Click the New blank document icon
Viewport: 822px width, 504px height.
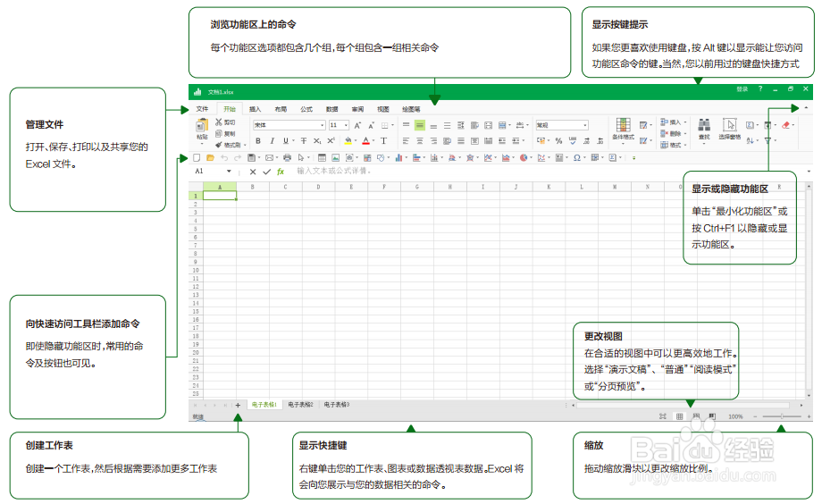point(197,157)
